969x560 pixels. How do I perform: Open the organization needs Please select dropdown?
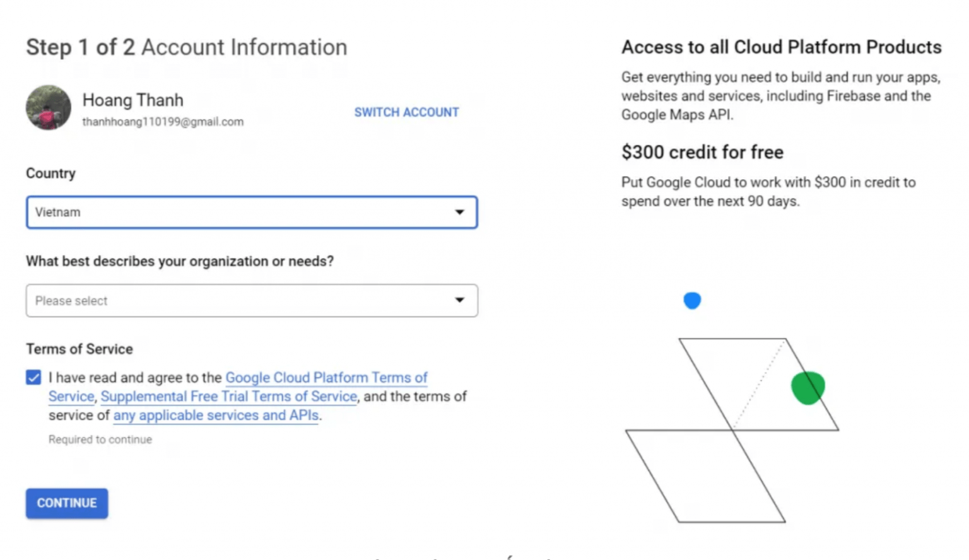(252, 301)
